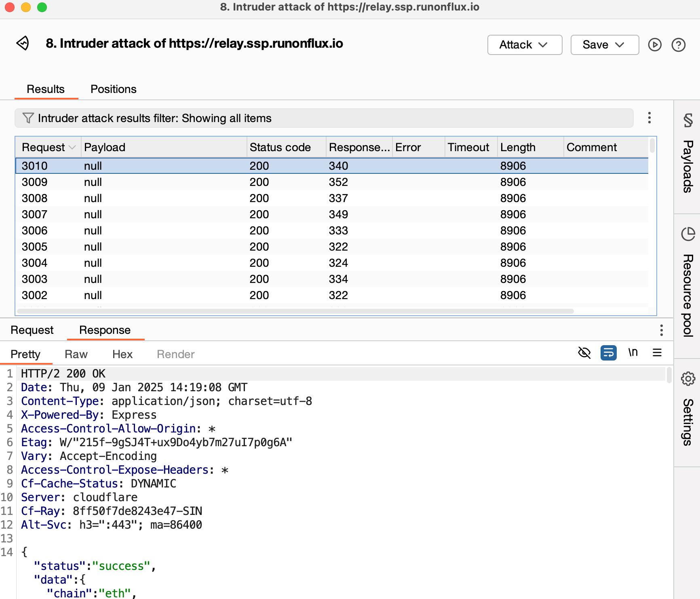
Task: Click the Date header line
Action: tap(134, 387)
